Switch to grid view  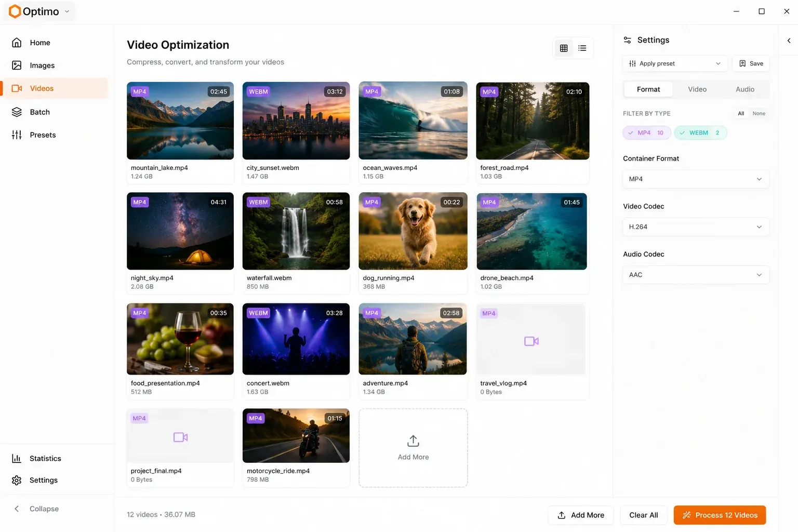coord(564,48)
